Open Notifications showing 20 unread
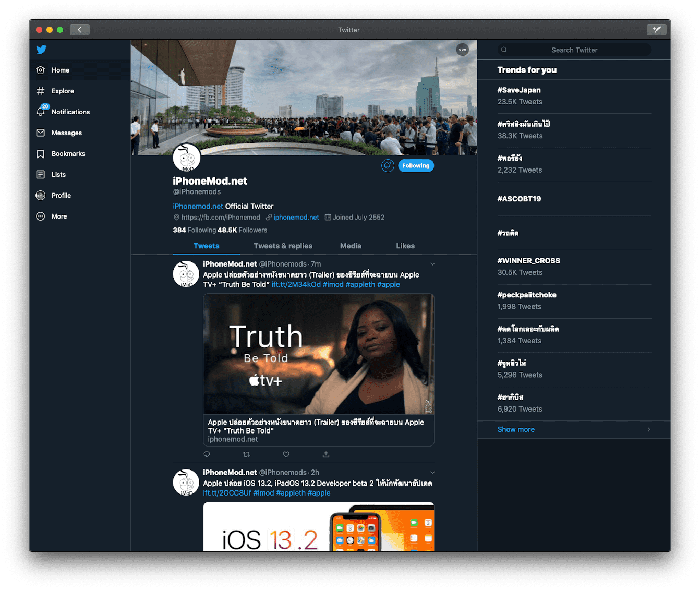 pyautogui.click(x=70, y=112)
